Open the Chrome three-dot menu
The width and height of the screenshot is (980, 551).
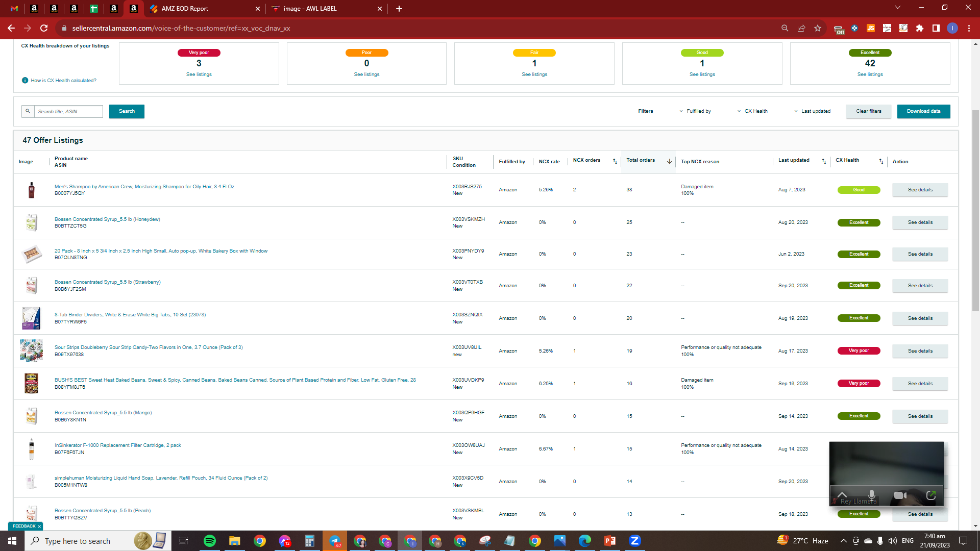969,28
